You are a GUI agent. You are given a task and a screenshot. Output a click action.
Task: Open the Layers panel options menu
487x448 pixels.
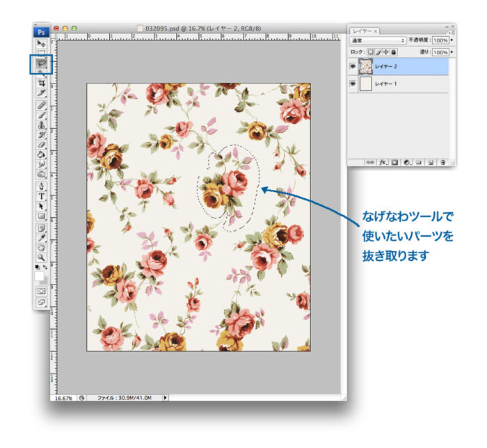[x=452, y=32]
